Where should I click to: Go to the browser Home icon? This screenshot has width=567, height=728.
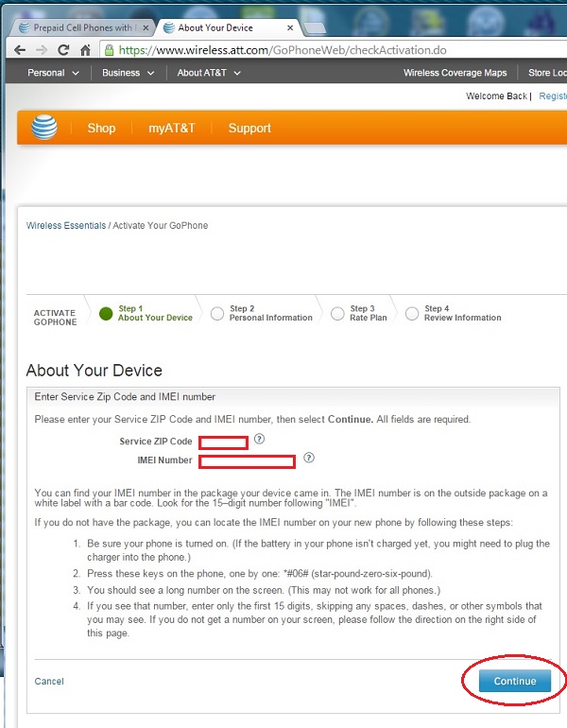point(85,50)
